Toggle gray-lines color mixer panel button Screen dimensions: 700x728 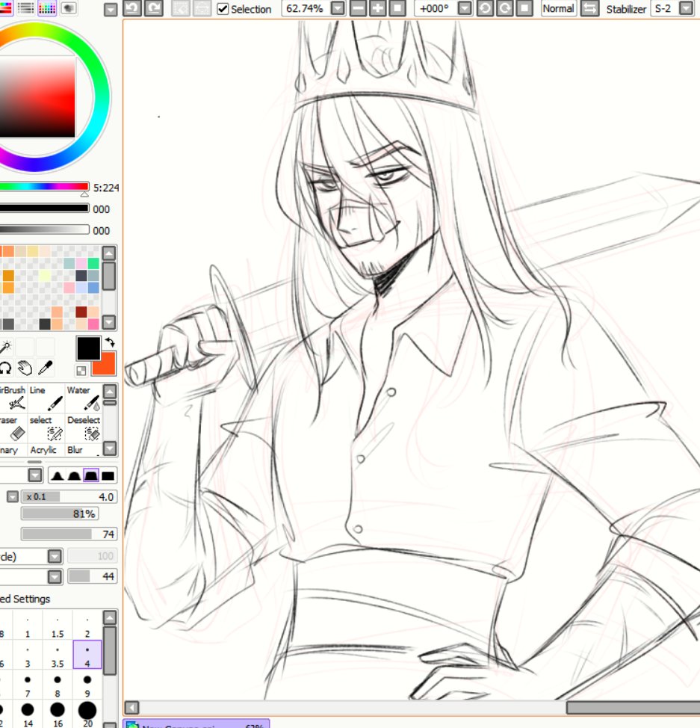(x=25, y=8)
